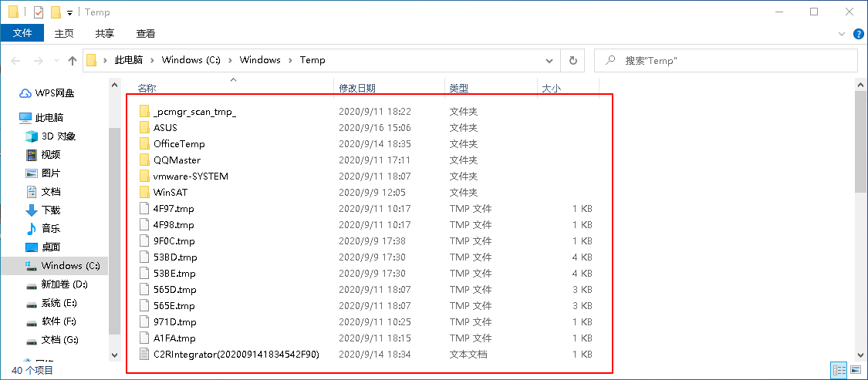
Task: Select the vmware-SYSTEM folder
Action: (x=191, y=177)
